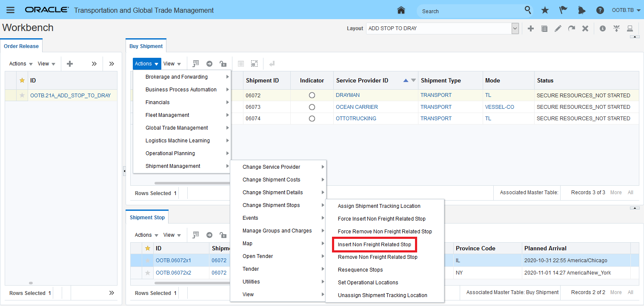The image size is (644, 306).
Task: Delete layout using the X icon
Action: (x=585, y=28)
